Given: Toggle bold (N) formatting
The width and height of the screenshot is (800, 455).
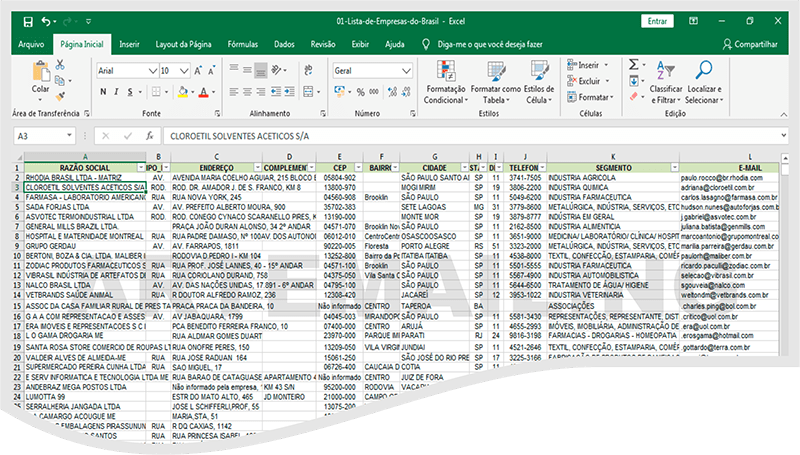Looking at the screenshot, I should (103, 92).
